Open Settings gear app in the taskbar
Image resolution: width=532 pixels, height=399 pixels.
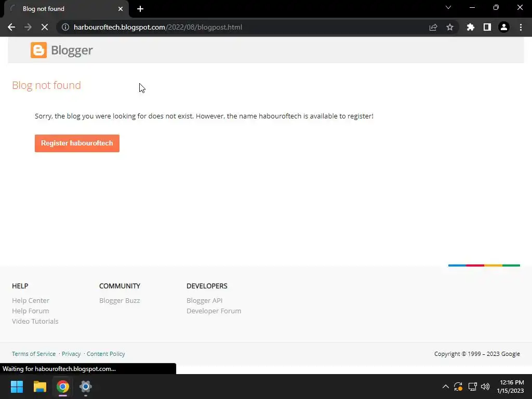pos(86,387)
